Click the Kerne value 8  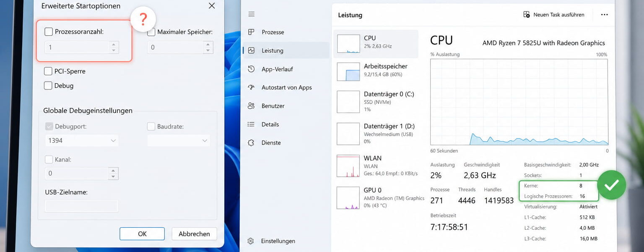tap(581, 186)
